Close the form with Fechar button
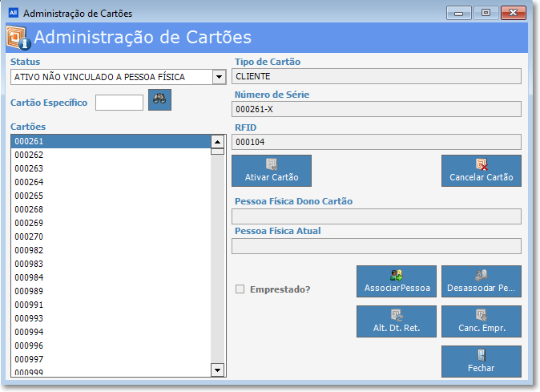 point(481,362)
